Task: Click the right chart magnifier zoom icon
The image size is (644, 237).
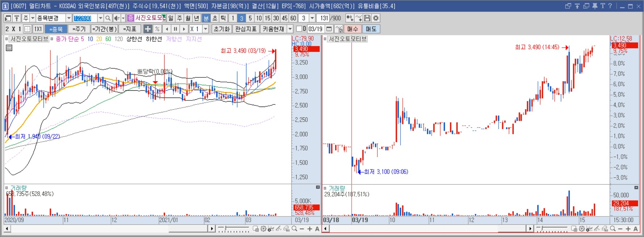Action: (x=613, y=229)
